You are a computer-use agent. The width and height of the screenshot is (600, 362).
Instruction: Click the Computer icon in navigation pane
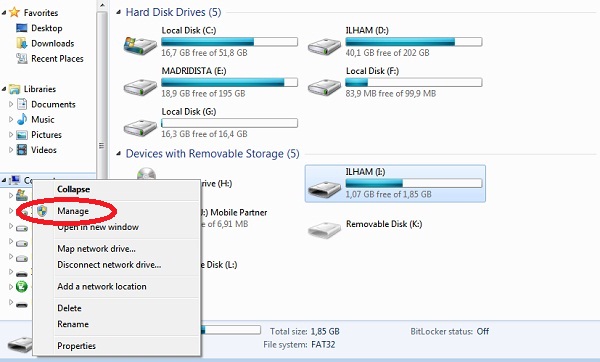tap(15, 180)
